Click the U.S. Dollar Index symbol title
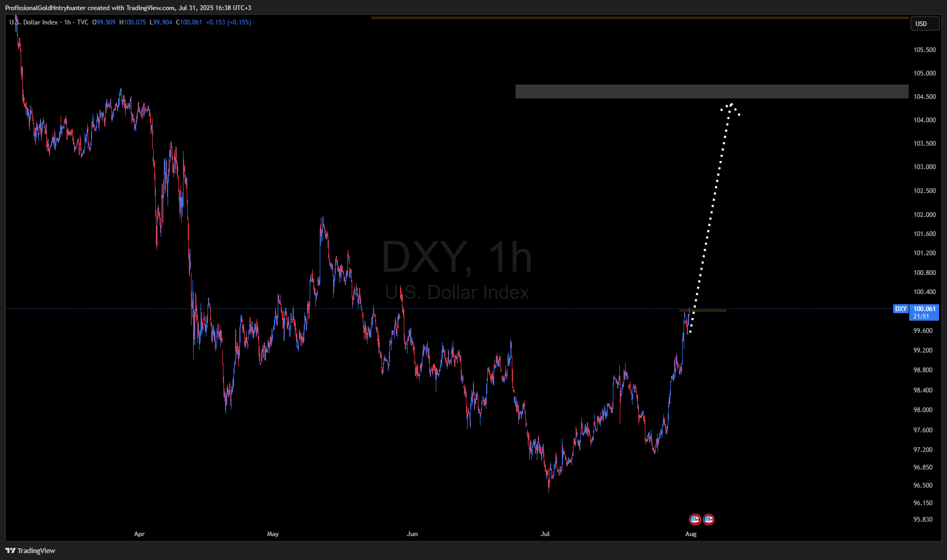Viewport: 947px width, 560px height. pos(34,22)
